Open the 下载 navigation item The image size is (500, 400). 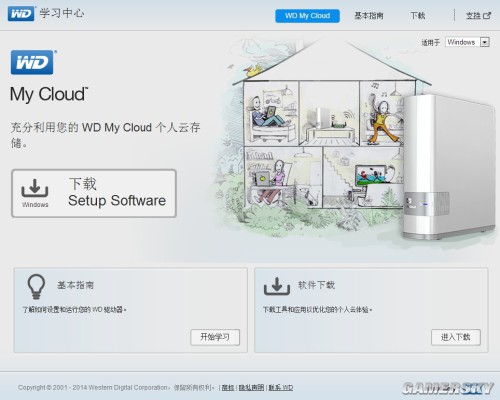click(418, 16)
